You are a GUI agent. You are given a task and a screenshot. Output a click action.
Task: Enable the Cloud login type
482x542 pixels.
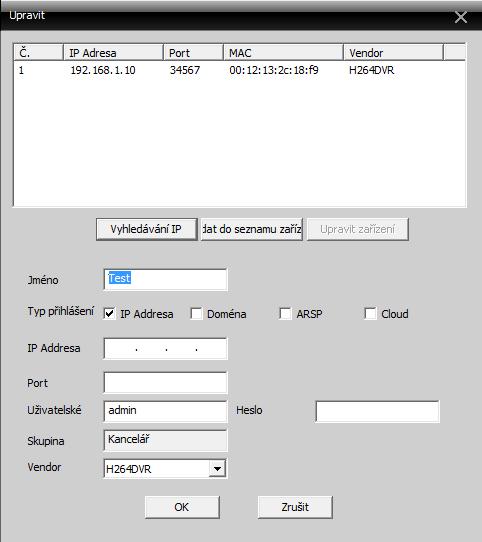click(x=370, y=314)
